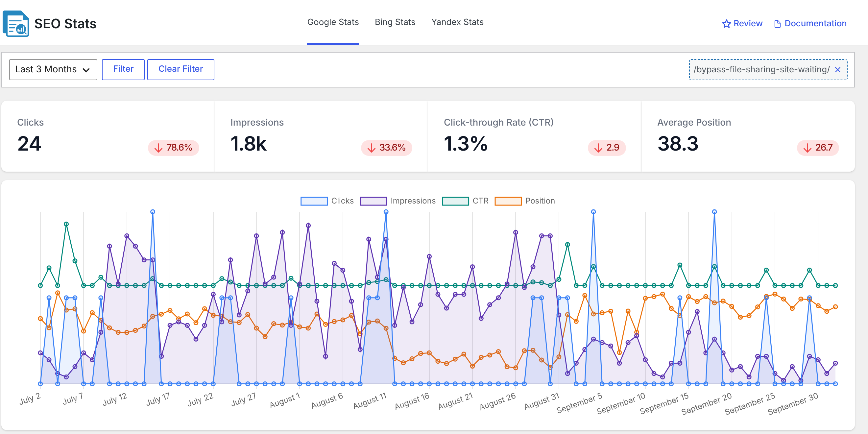Click the Clicks value 24
Screen dimensions: 868x434
point(29,144)
